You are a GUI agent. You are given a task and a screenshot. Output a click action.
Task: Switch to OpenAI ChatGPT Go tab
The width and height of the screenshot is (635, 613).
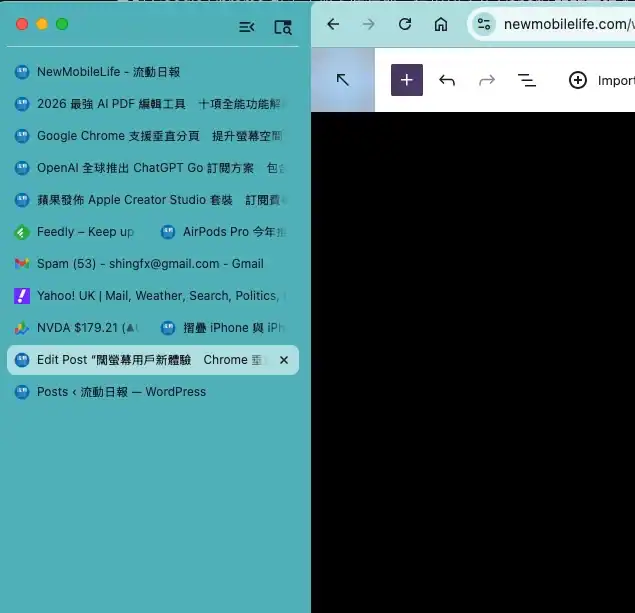153,168
